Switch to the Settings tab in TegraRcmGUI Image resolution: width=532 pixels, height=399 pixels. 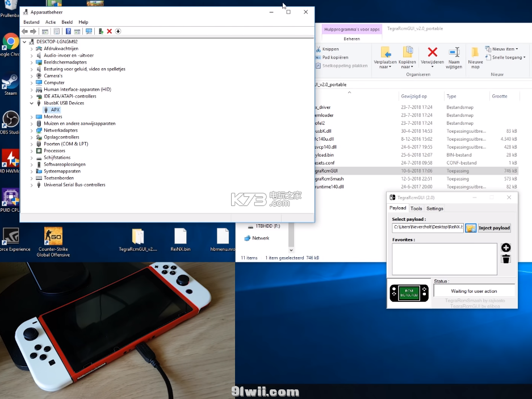click(x=434, y=208)
